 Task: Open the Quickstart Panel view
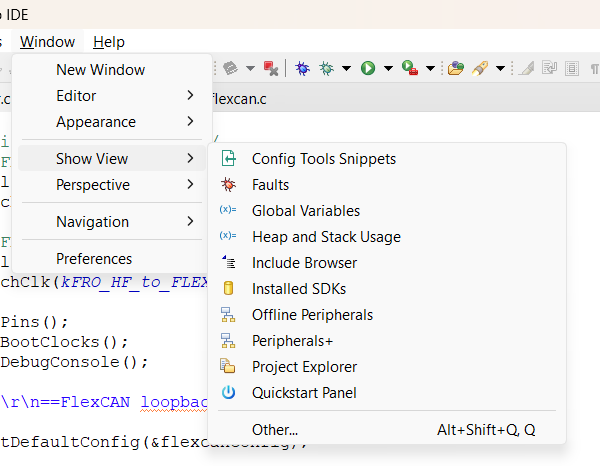click(x=304, y=393)
